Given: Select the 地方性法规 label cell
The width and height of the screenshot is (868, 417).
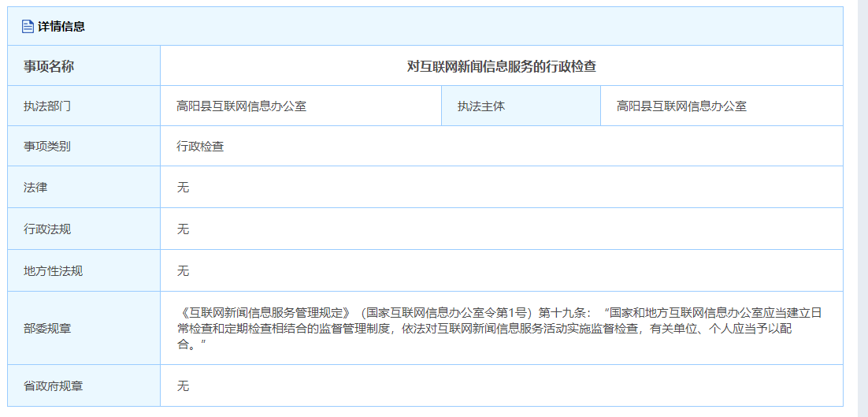Looking at the screenshot, I should coord(53,271).
